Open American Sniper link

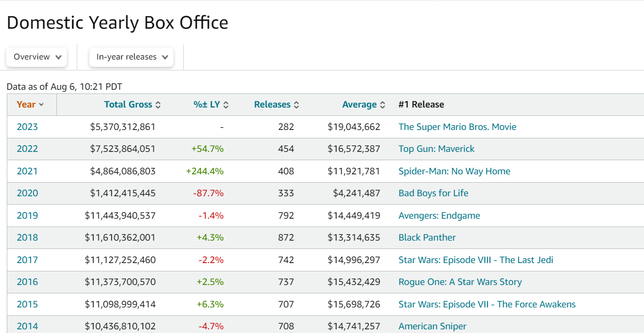[x=432, y=326]
